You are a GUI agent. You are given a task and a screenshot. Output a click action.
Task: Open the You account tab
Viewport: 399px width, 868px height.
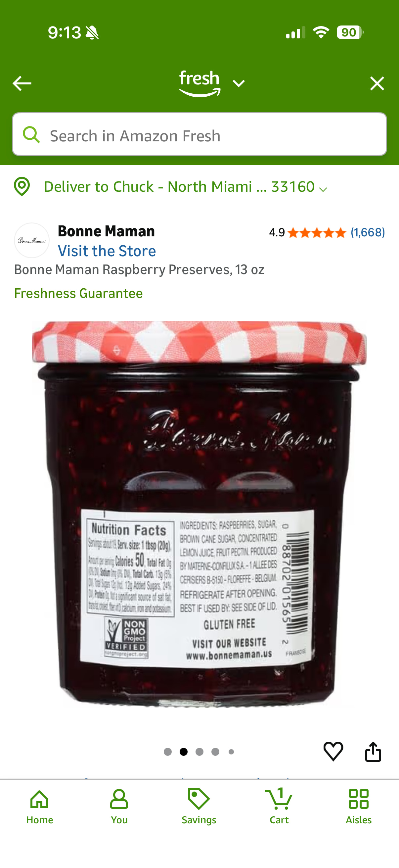(x=119, y=806)
